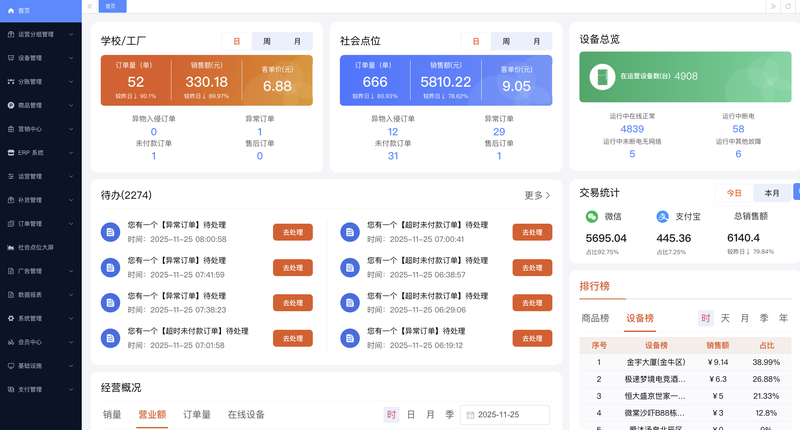
Task: Click the WeChat (微信) payment icon
Action: (x=592, y=216)
